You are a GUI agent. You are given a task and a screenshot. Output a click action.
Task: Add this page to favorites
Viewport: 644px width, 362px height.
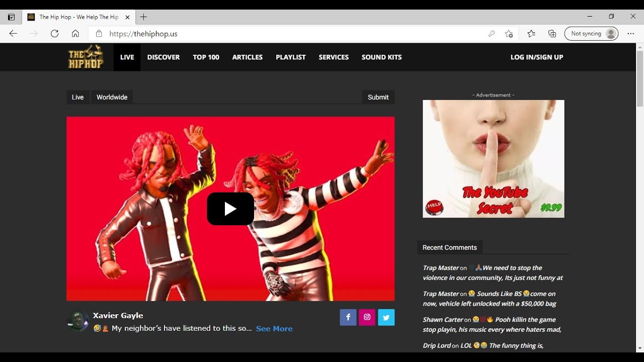coord(509,34)
